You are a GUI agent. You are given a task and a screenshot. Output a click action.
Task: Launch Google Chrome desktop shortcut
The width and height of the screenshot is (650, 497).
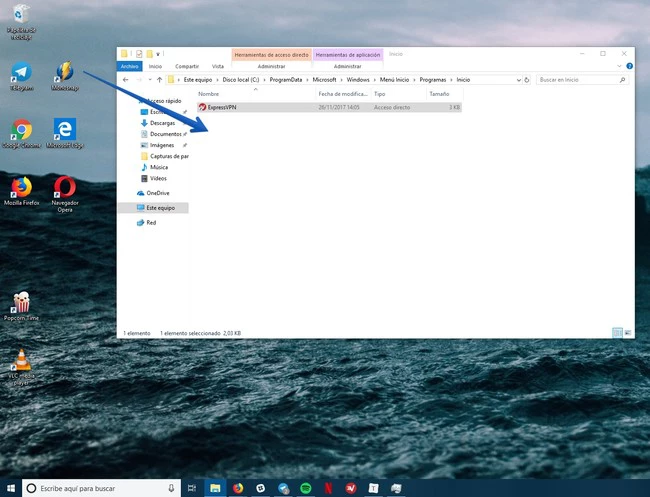20,130
